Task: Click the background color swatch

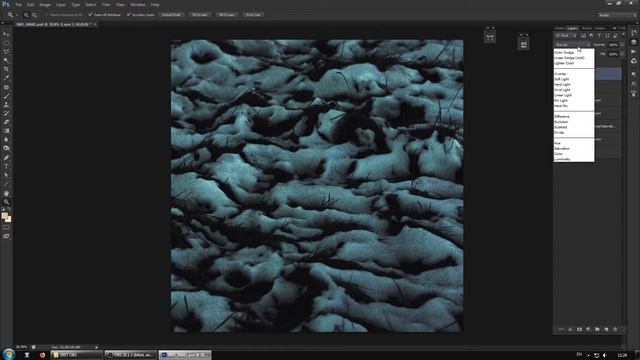Action: (x=9, y=220)
